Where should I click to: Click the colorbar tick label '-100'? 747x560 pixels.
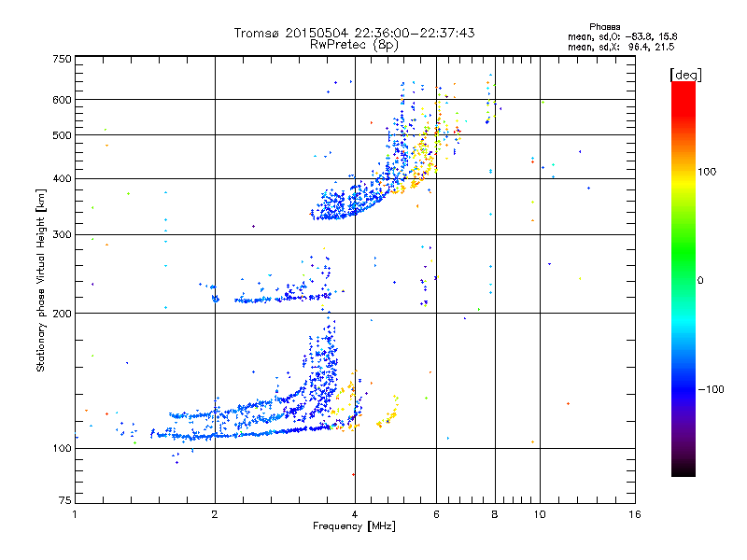click(711, 389)
